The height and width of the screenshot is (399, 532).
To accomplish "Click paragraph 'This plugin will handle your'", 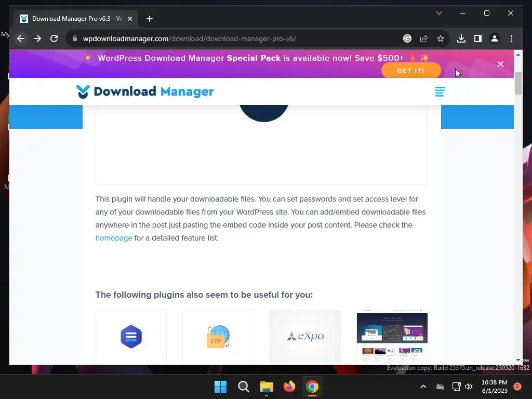I will [261, 219].
